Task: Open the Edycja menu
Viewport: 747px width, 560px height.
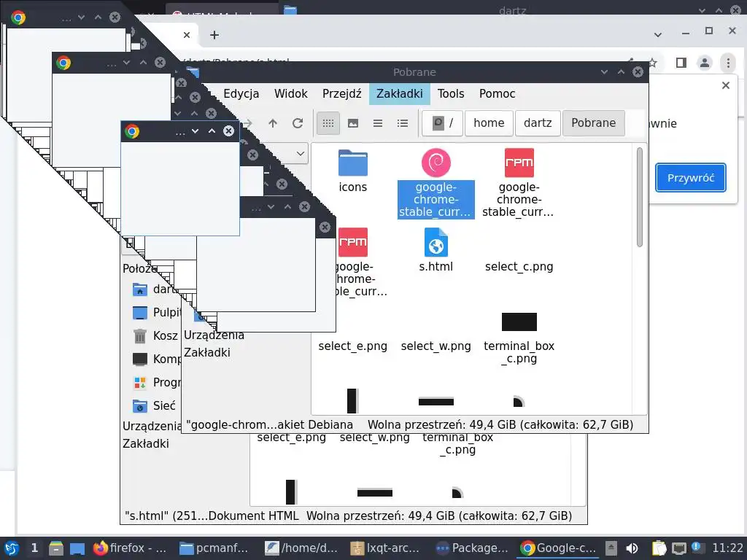Action: pos(241,94)
